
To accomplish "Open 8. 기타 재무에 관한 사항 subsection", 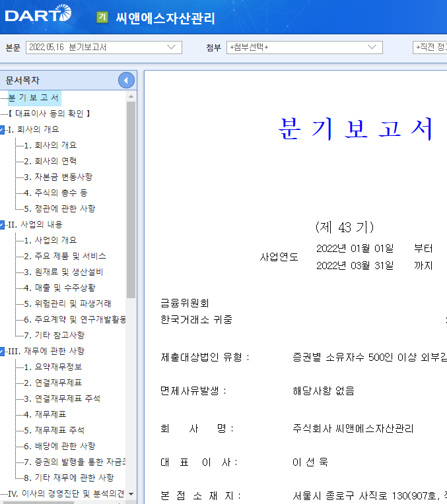I will click(69, 478).
